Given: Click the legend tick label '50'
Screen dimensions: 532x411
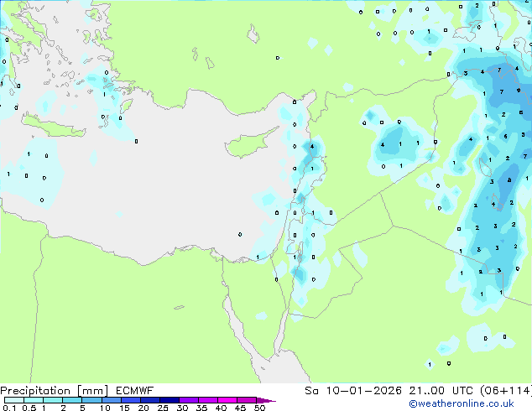Looking at the screenshot, I should [259, 408].
